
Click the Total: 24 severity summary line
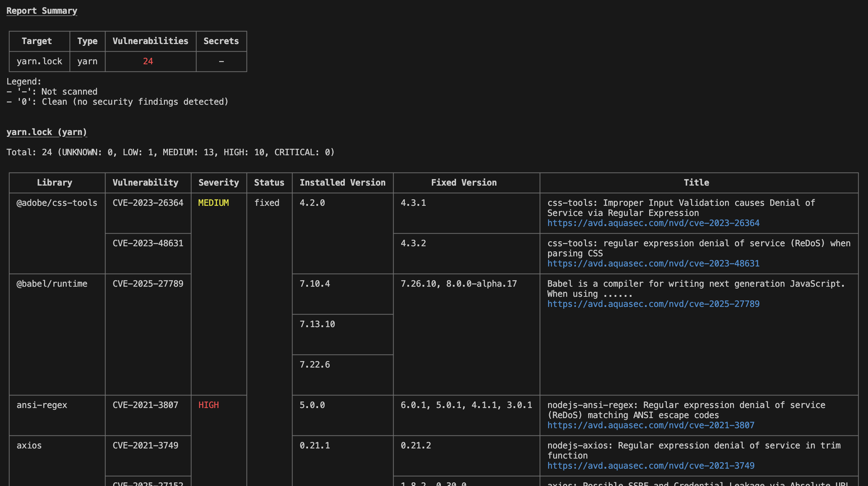click(x=170, y=152)
